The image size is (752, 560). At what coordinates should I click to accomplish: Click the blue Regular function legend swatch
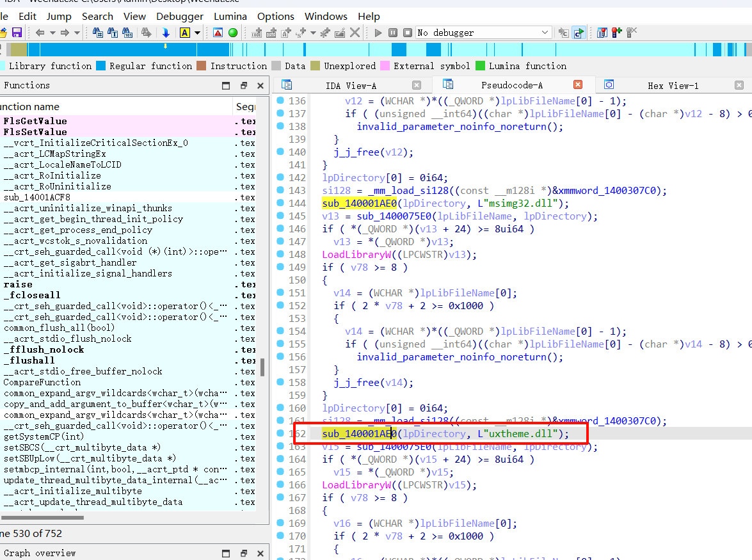pyautogui.click(x=100, y=66)
